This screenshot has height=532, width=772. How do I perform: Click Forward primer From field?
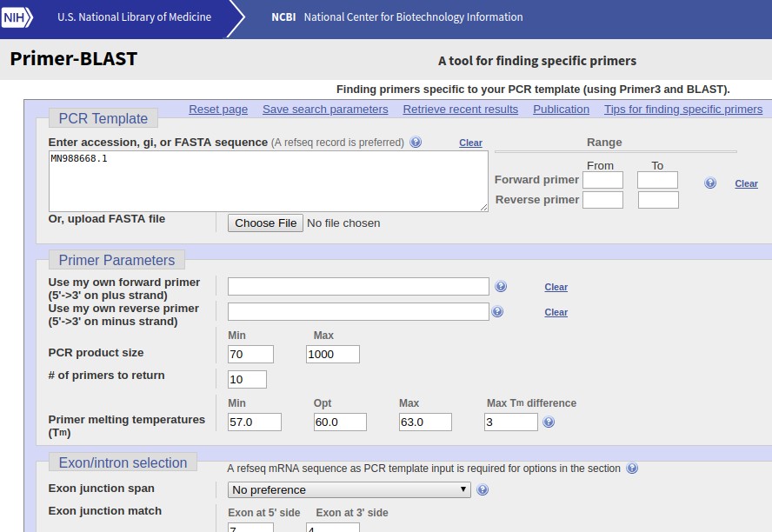(x=602, y=180)
